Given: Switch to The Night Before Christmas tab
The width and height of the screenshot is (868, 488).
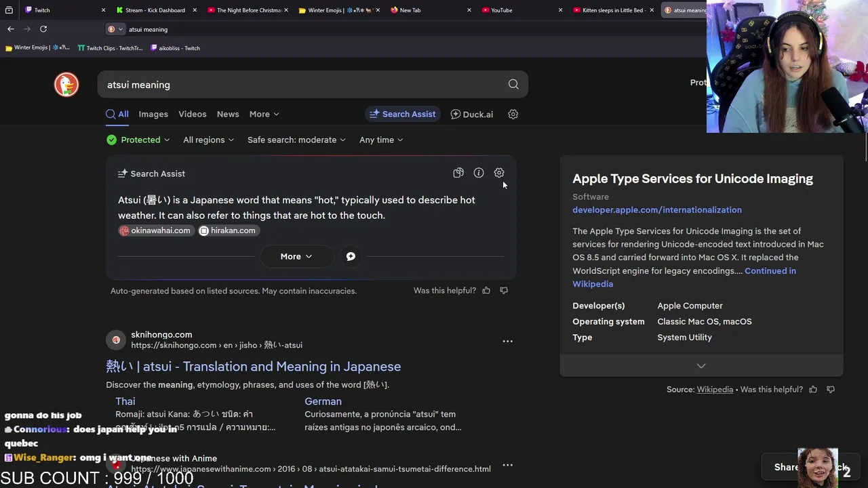Looking at the screenshot, I should point(248,10).
